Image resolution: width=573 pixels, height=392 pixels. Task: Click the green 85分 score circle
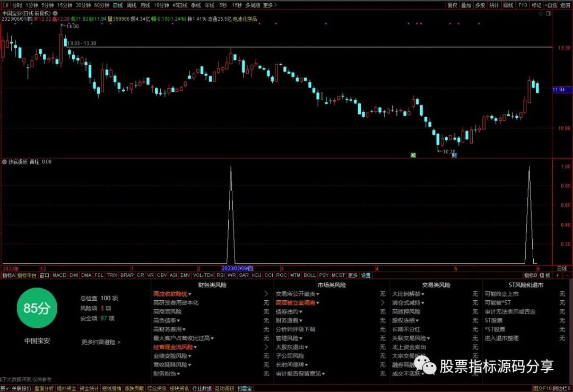pos(37,308)
